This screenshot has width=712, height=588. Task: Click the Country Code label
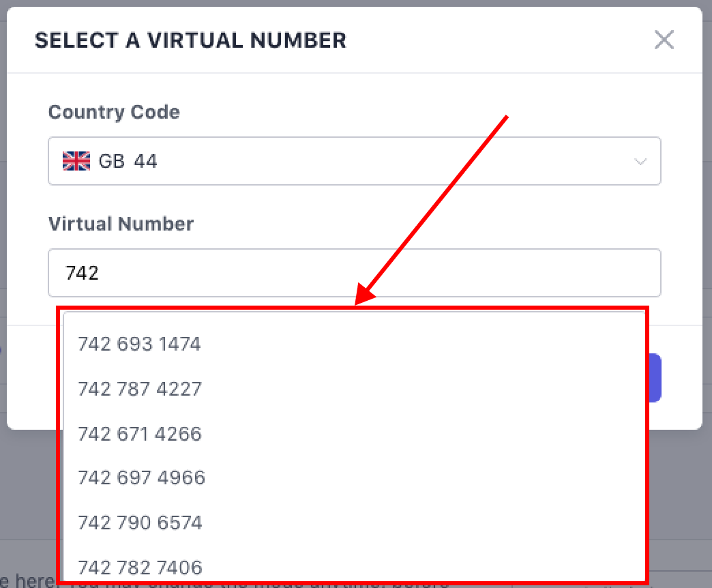pos(114,112)
